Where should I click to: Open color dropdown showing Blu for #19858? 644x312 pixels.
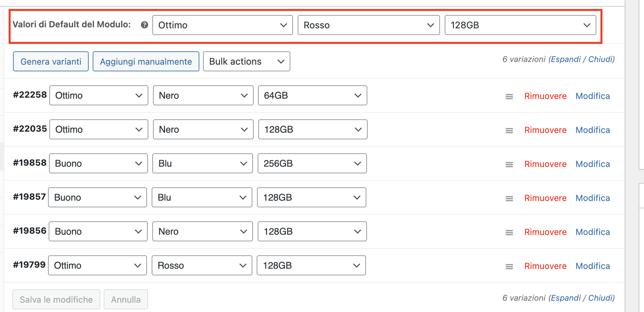203,163
